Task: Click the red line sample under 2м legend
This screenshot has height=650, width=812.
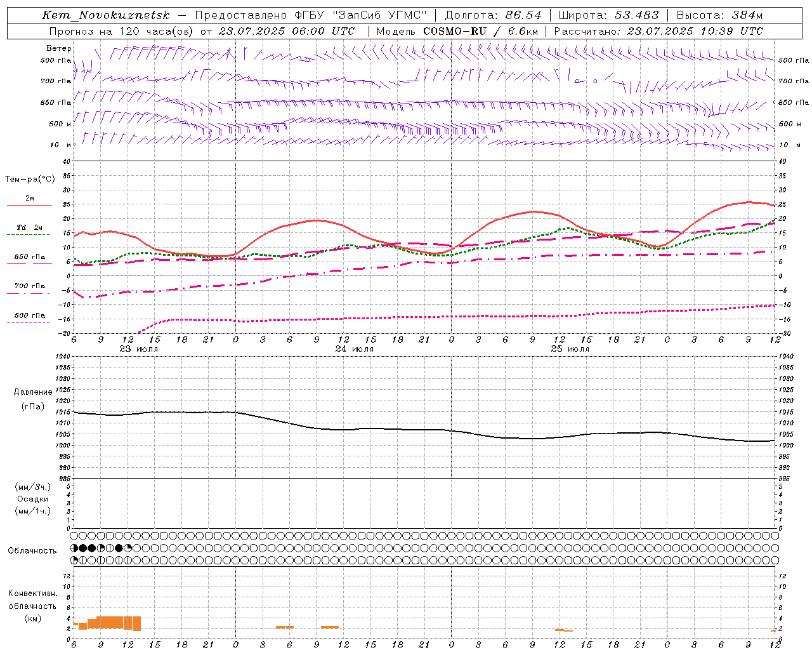Action: (29, 206)
